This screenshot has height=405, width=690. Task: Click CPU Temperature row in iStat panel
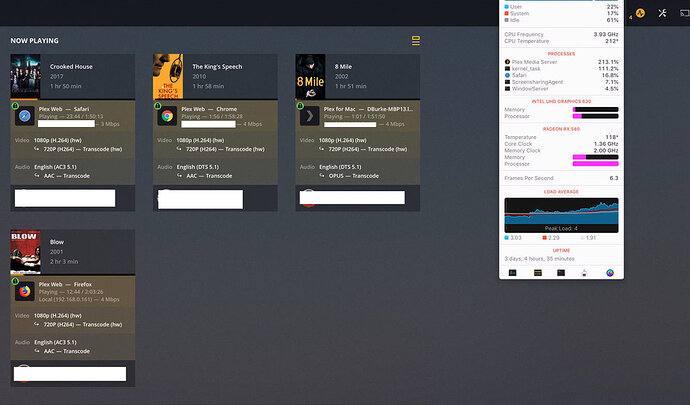tap(561, 41)
